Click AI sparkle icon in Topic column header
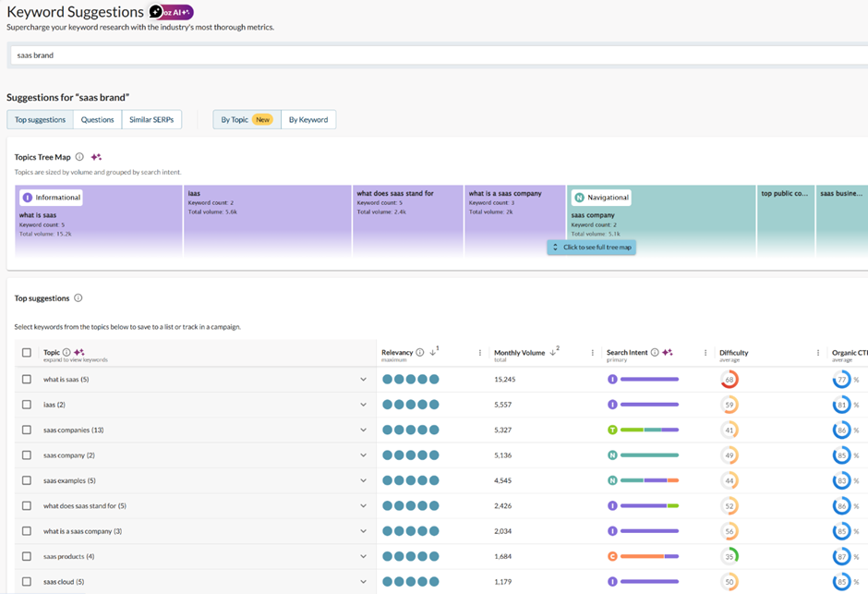Screen dimensions: 868x594 click(79, 352)
